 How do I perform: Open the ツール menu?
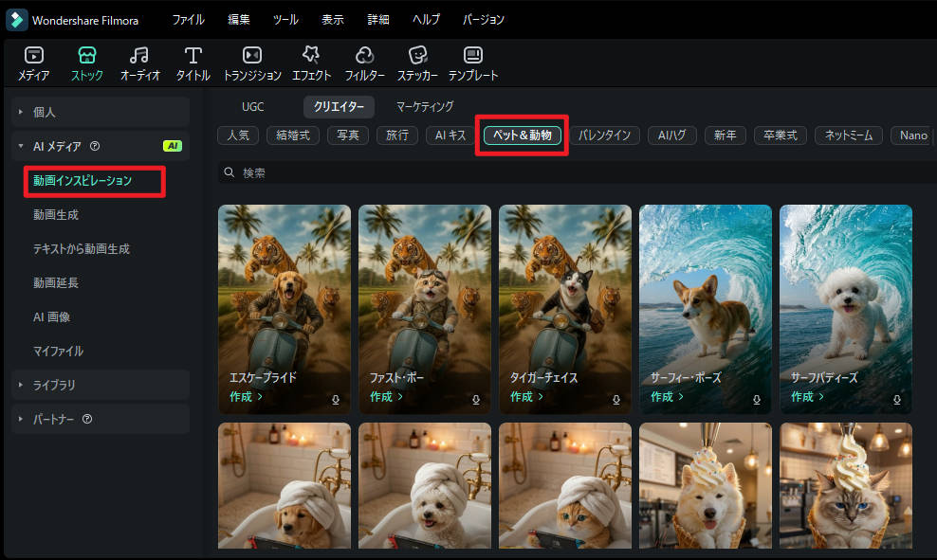click(285, 20)
